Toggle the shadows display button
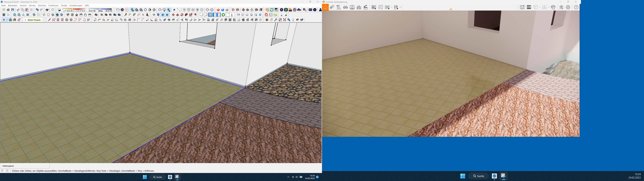Viewport: 644px width, 181px height. click(x=59, y=10)
